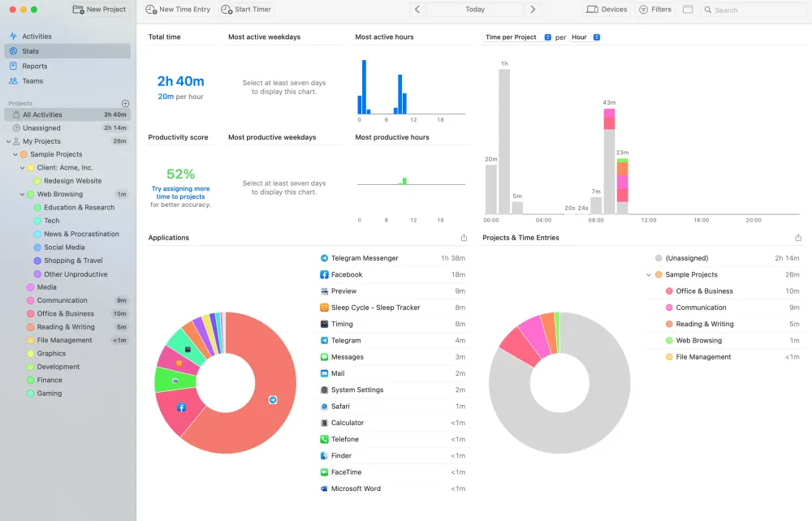Go to previous day arrow
This screenshot has height=521, width=812.
pos(417,10)
